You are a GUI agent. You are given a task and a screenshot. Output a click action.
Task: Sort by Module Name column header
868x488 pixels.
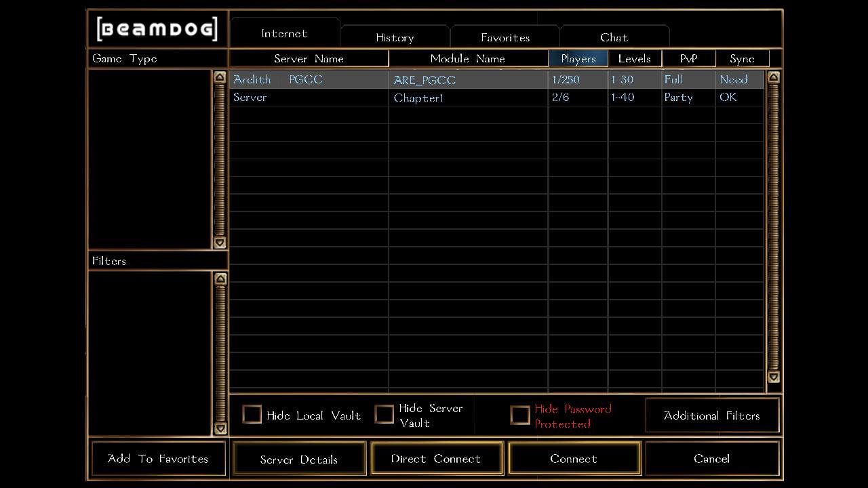[x=468, y=59]
